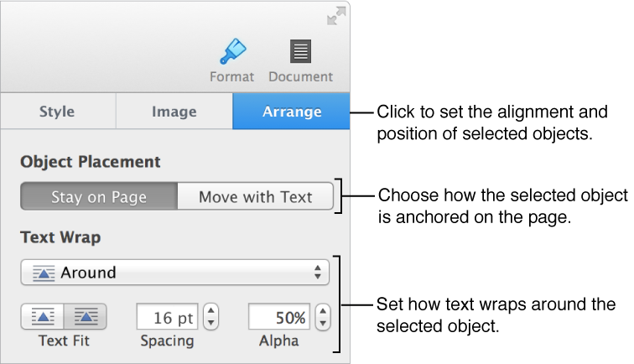Viewport: 634px width, 364px height.
Task: Click the Text Wrap popup arrows
Action: (x=318, y=273)
